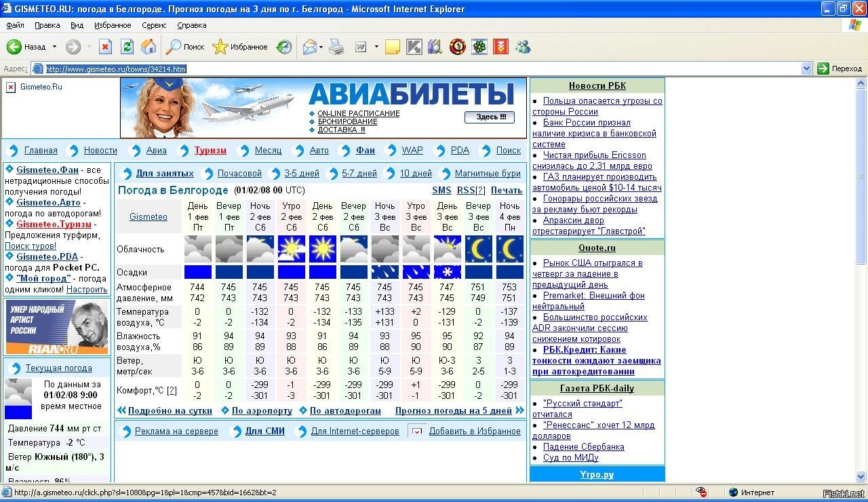Open Газета РБК-daily heading link
Screen dimensions: 868x502
597,389
